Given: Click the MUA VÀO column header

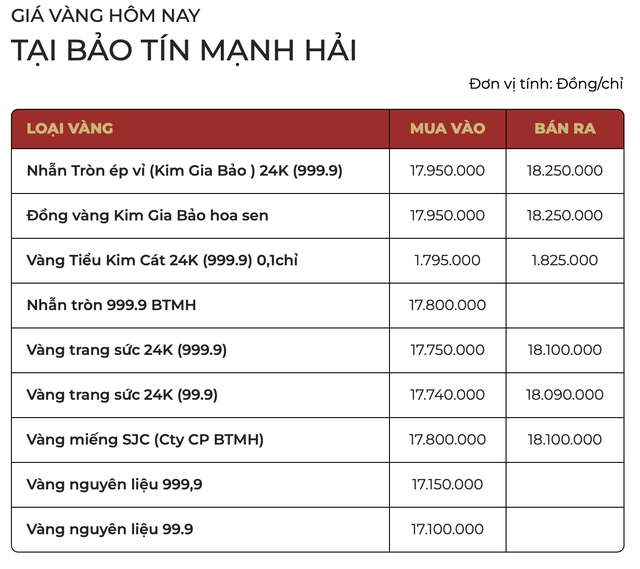Looking at the screenshot, I should [447, 128].
